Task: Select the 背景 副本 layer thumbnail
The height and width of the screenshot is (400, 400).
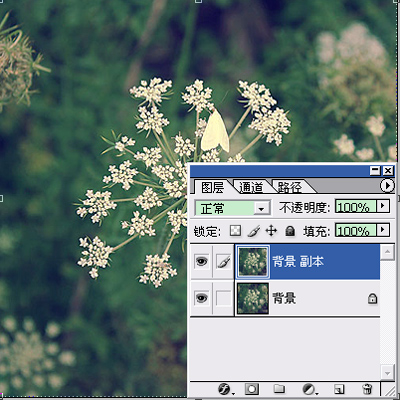Action: point(253,262)
